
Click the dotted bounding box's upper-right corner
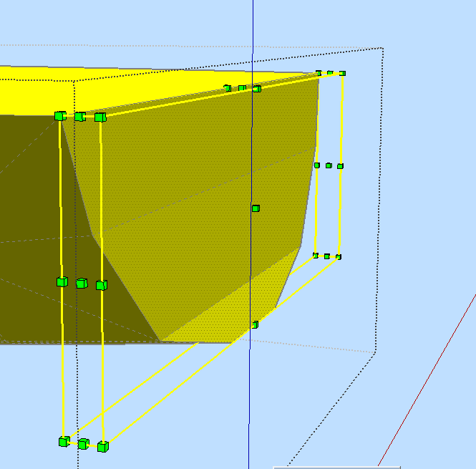point(383,49)
